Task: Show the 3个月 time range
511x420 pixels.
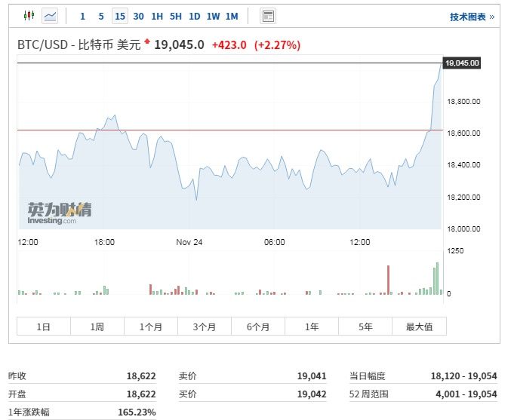Action: [205, 326]
